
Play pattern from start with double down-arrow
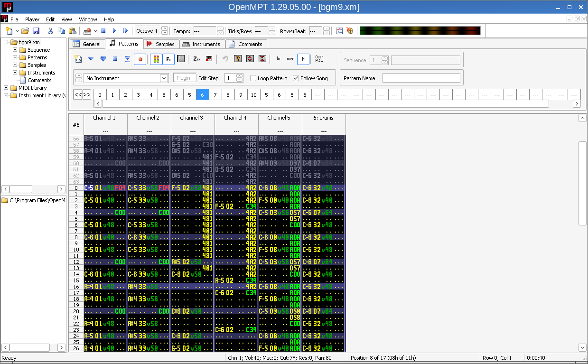coord(103,59)
